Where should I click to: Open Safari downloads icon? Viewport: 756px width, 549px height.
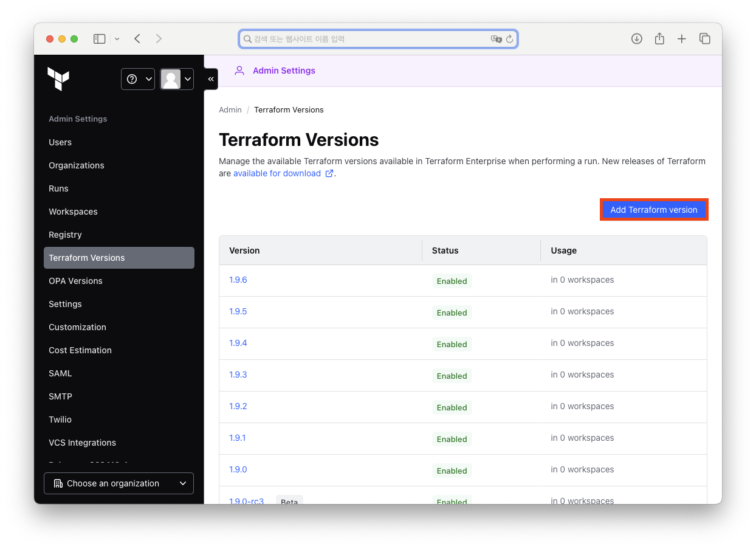tap(637, 39)
